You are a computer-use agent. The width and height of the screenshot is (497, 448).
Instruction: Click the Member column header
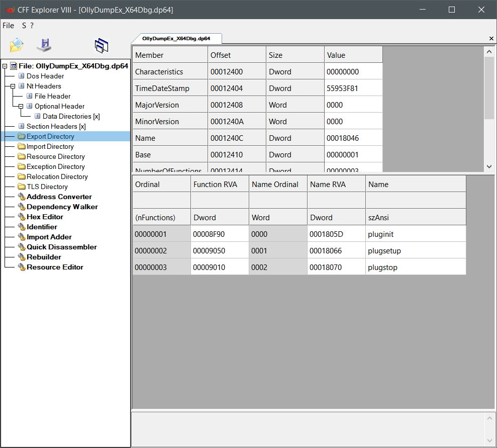(x=170, y=55)
